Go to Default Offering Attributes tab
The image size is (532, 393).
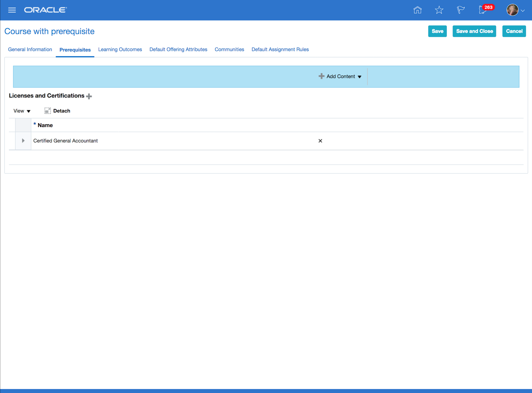point(178,50)
